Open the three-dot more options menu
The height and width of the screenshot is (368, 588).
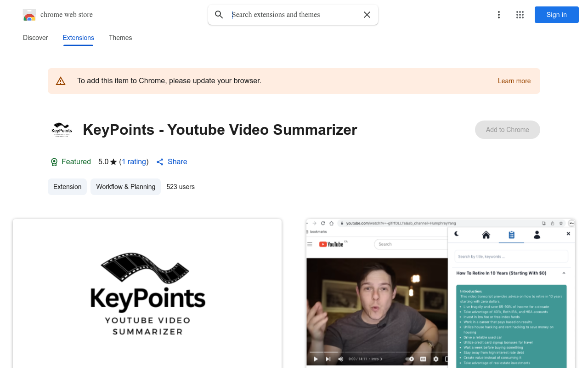pos(499,15)
